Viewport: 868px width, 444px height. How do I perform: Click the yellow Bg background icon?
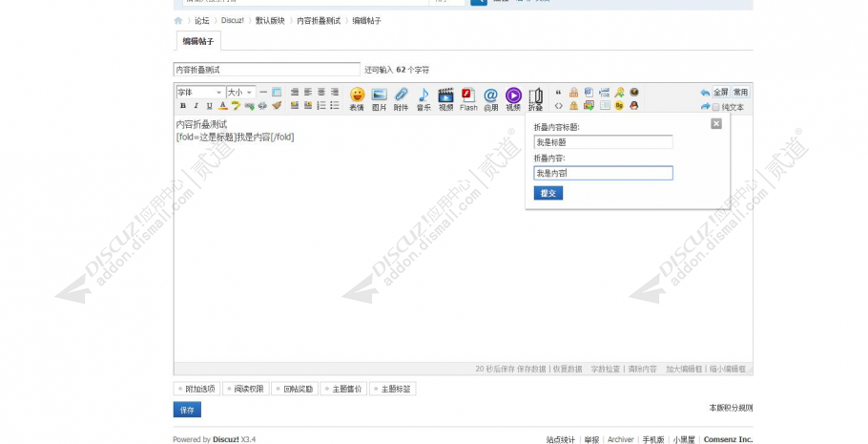pos(619,105)
